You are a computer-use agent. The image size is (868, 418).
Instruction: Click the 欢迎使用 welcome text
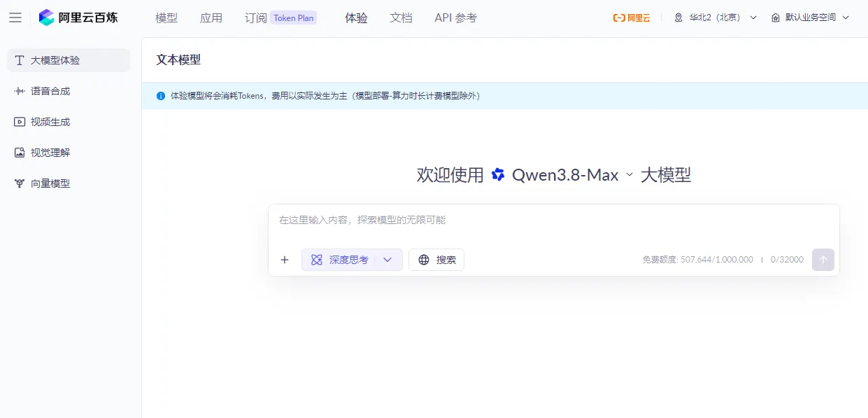click(450, 175)
